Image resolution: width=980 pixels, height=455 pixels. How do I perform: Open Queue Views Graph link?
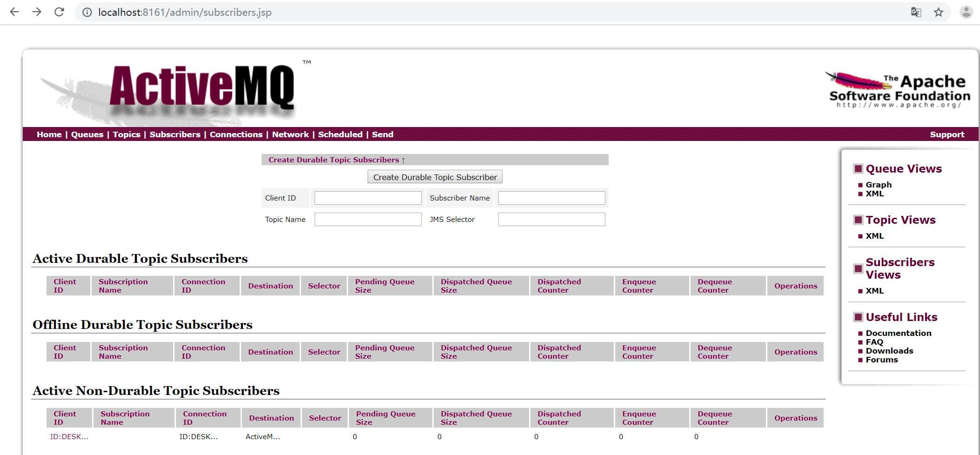point(879,185)
